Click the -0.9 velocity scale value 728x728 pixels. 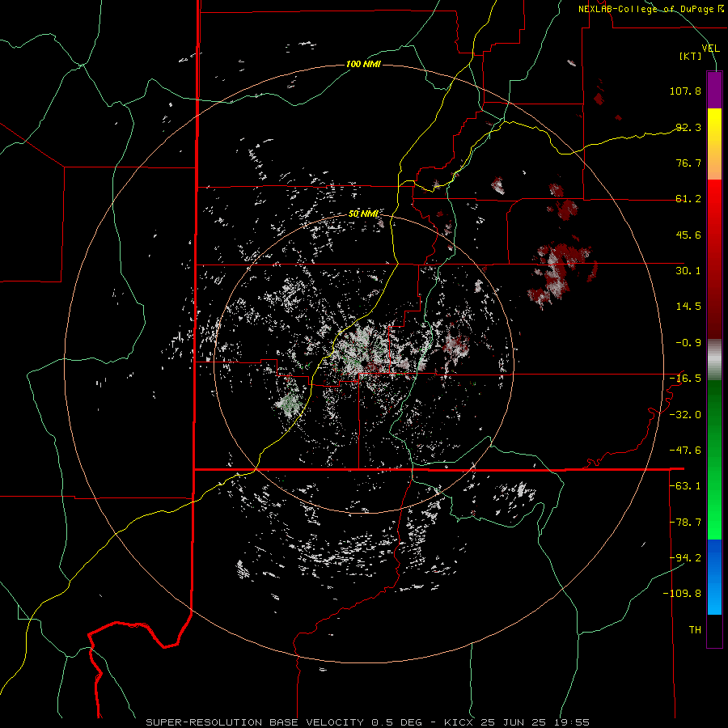688,343
